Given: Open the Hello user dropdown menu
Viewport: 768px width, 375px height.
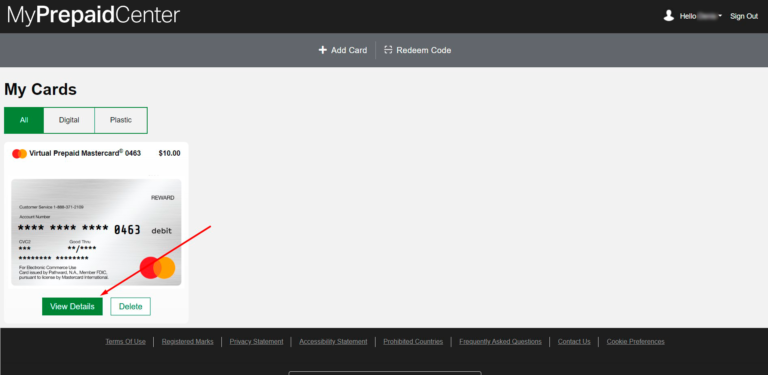Looking at the screenshot, I should [x=701, y=16].
